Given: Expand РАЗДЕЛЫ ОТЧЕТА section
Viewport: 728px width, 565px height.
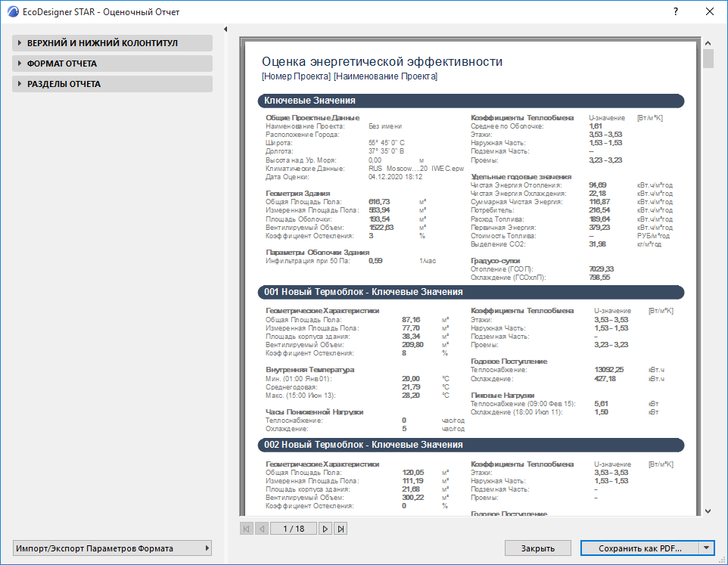Looking at the screenshot, I should click(x=112, y=84).
